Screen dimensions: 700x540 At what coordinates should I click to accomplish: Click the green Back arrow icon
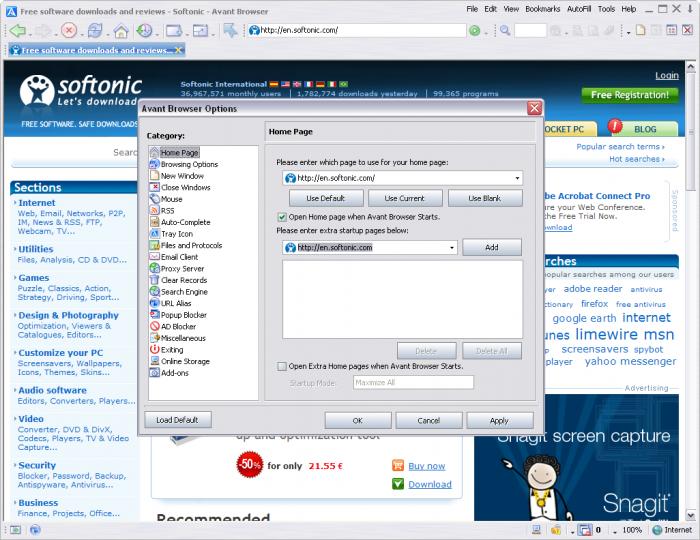(x=17, y=30)
